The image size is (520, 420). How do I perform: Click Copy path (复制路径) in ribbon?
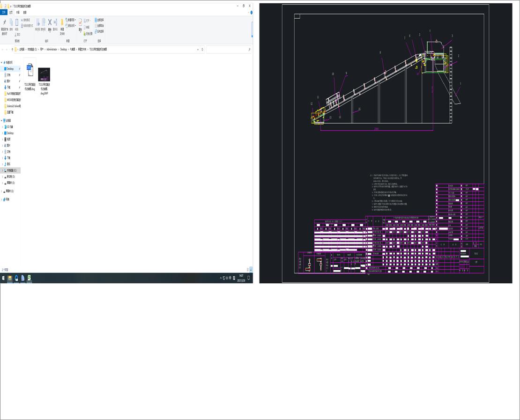click(x=26, y=20)
